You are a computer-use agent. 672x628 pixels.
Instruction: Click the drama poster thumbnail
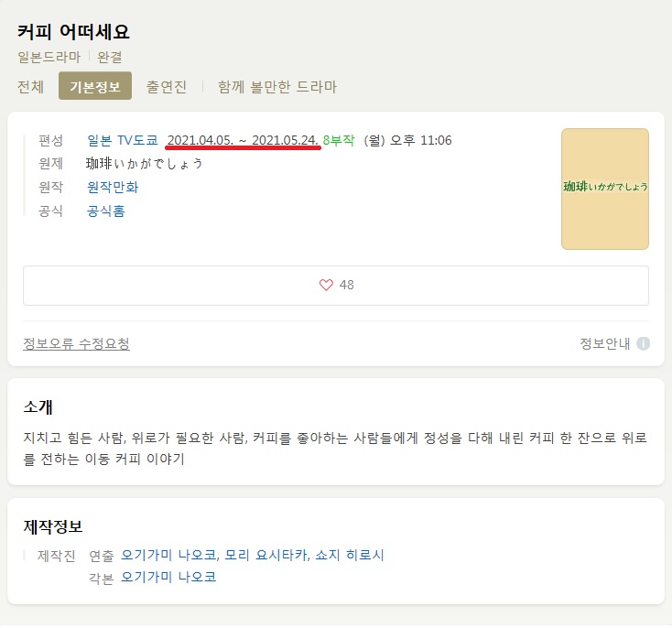[605, 189]
